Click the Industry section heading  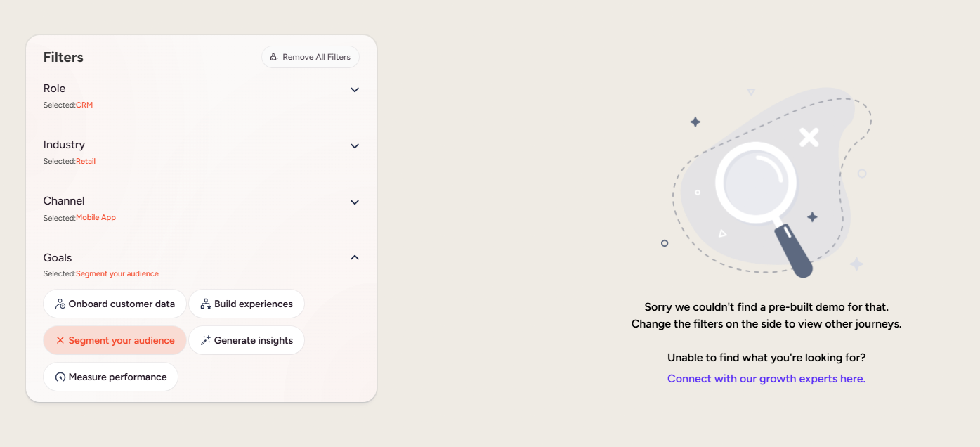tap(64, 145)
